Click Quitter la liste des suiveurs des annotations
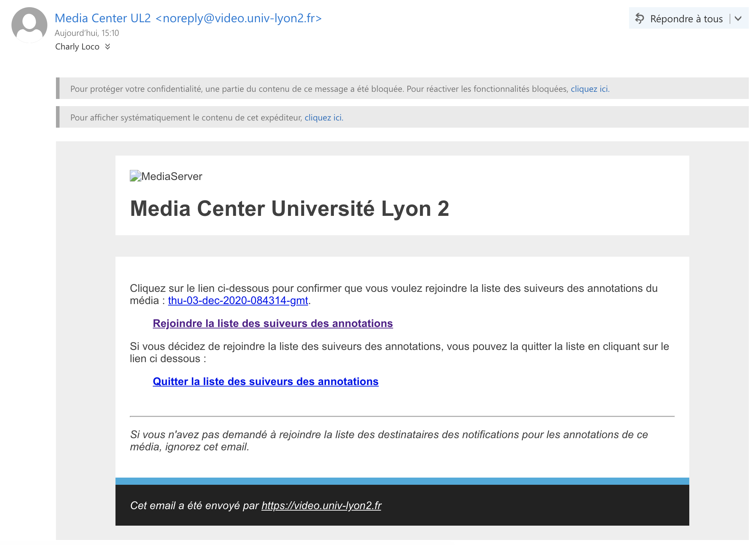The width and height of the screenshot is (756, 545). click(x=266, y=381)
